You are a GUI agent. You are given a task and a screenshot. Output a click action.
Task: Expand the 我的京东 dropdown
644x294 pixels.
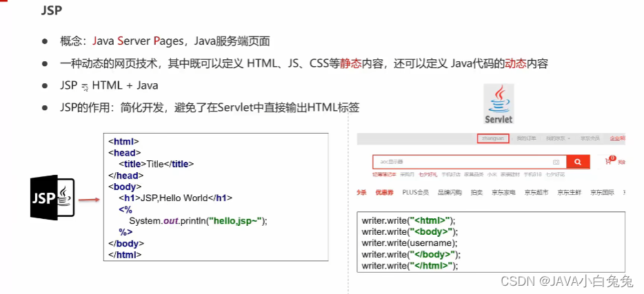pos(558,138)
